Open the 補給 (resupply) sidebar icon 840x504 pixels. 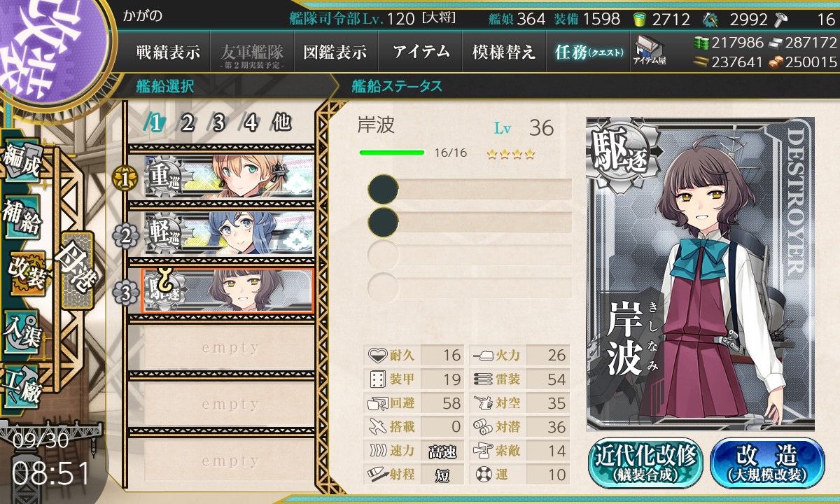tap(22, 218)
